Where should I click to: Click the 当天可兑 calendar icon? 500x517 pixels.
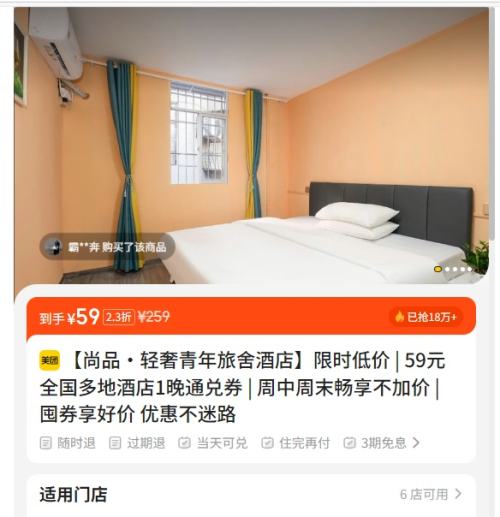pos(184,443)
